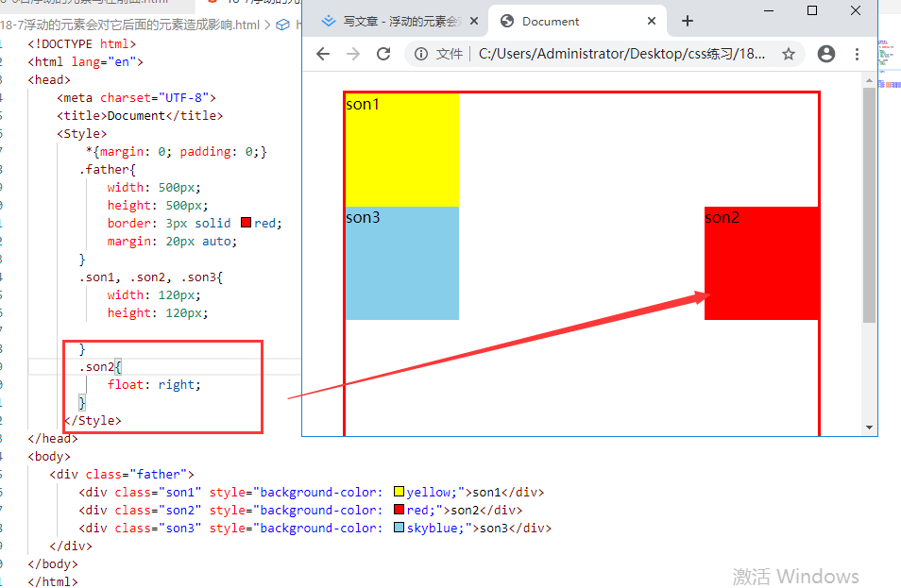The height and width of the screenshot is (588, 901).
Task: Click '<title>Document</title>' line
Action: (x=140, y=116)
